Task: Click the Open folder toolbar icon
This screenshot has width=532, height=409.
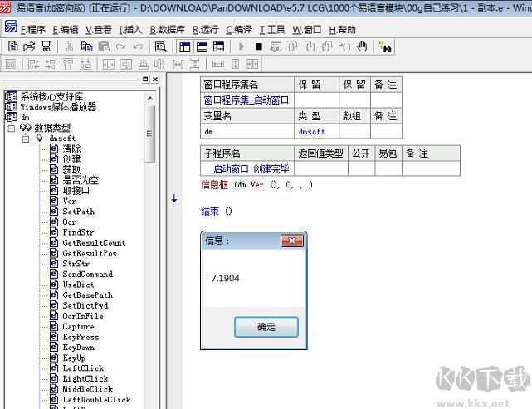Action: tap(28, 46)
